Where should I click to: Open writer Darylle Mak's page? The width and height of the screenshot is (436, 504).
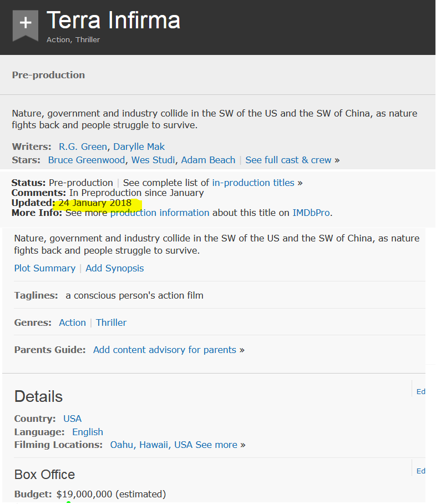point(139,147)
